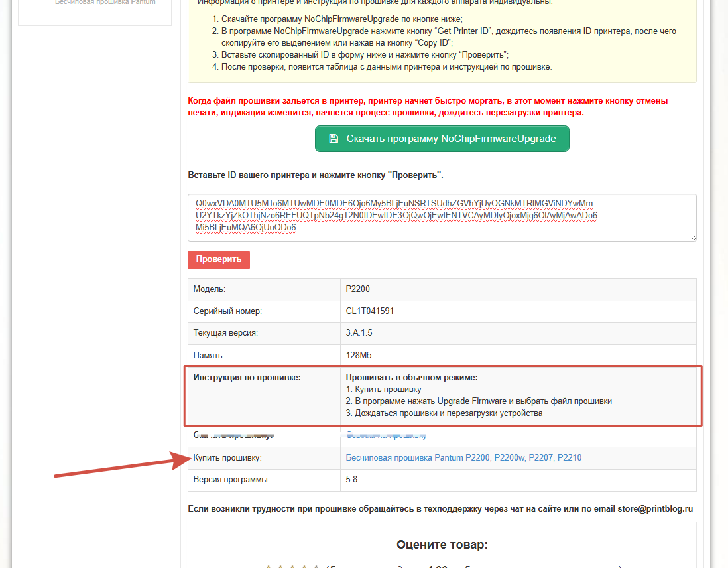728x568 pixels.
Task: Click the serial number value CL1T041591
Action: (x=370, y=311)
